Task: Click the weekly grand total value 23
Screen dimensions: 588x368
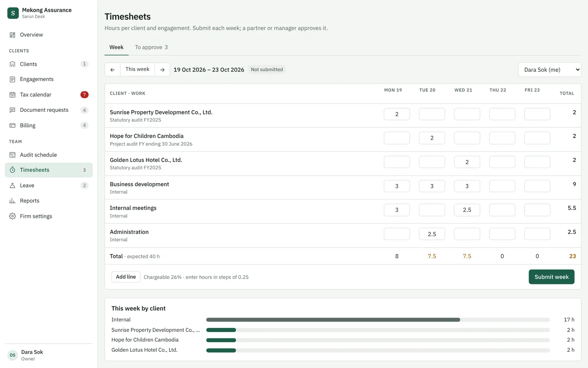Action: pyautogui.click(x=573, y=256)
